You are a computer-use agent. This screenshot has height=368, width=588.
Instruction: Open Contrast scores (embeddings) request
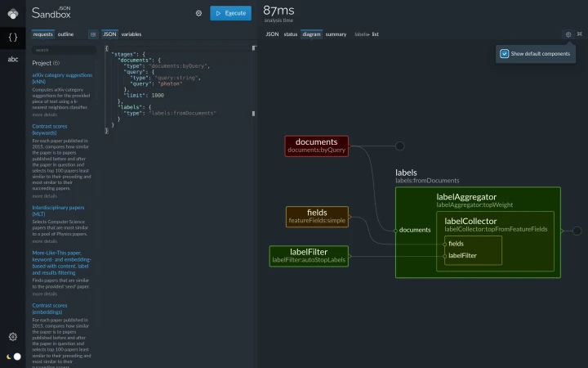(50, 308)
